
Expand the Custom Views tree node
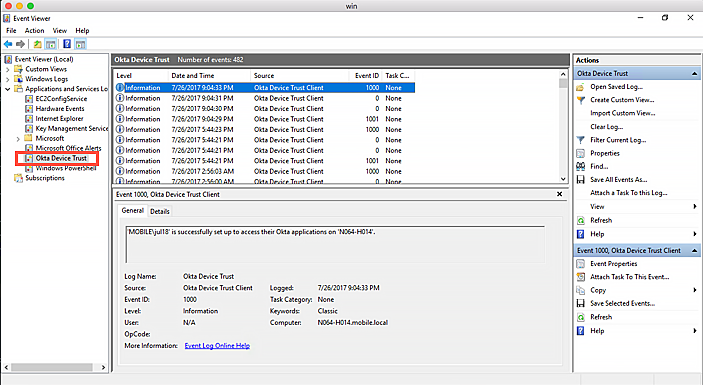[7, 69]
